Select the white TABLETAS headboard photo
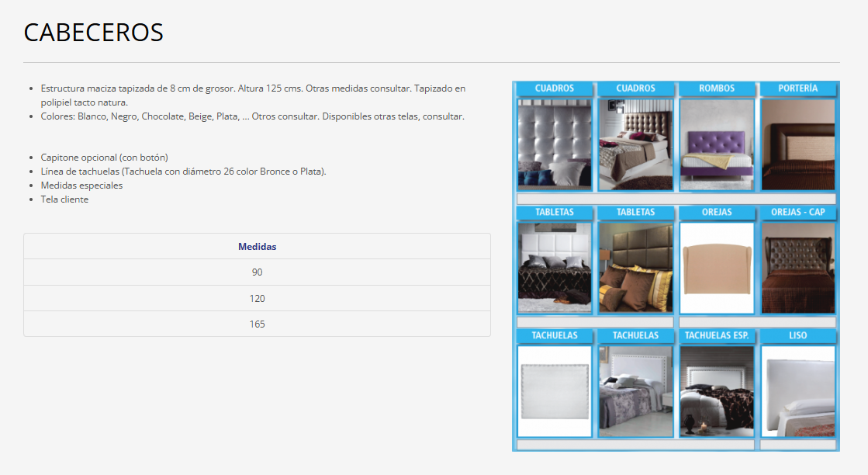Image resolution: width=868 pixels, height=475 pixels. coord(555,268)
